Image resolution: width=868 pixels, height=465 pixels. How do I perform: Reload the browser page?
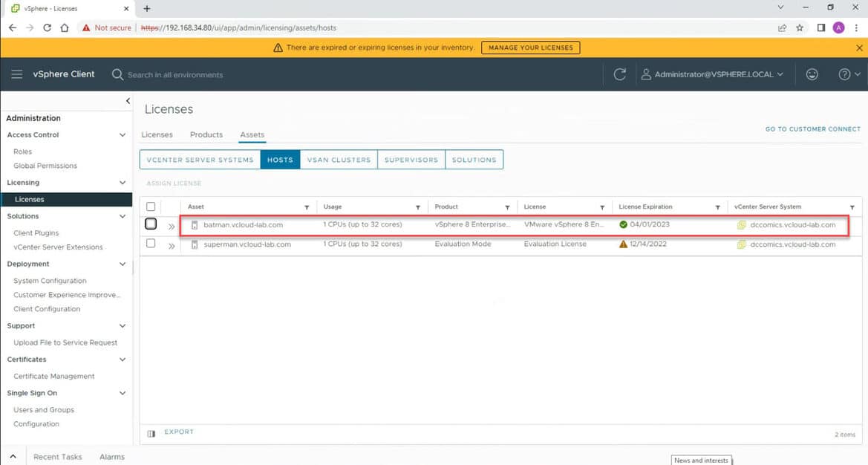click(47, 27)
